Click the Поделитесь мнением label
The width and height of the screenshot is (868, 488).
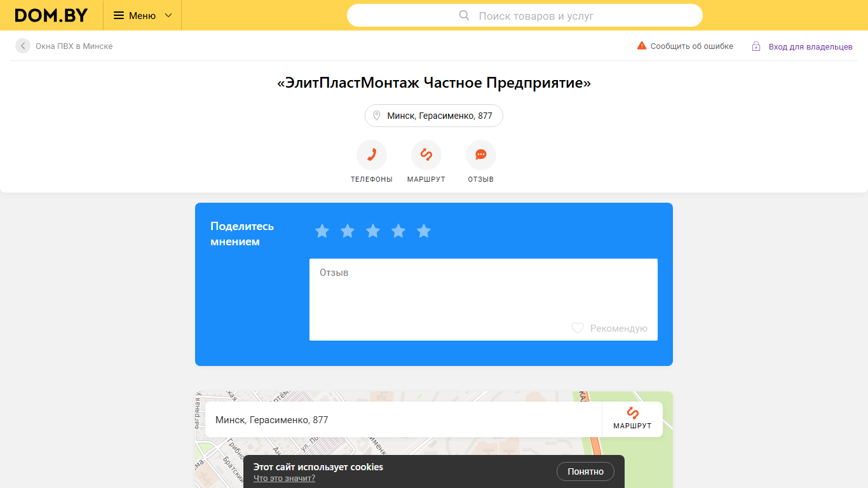coord(242,234)
